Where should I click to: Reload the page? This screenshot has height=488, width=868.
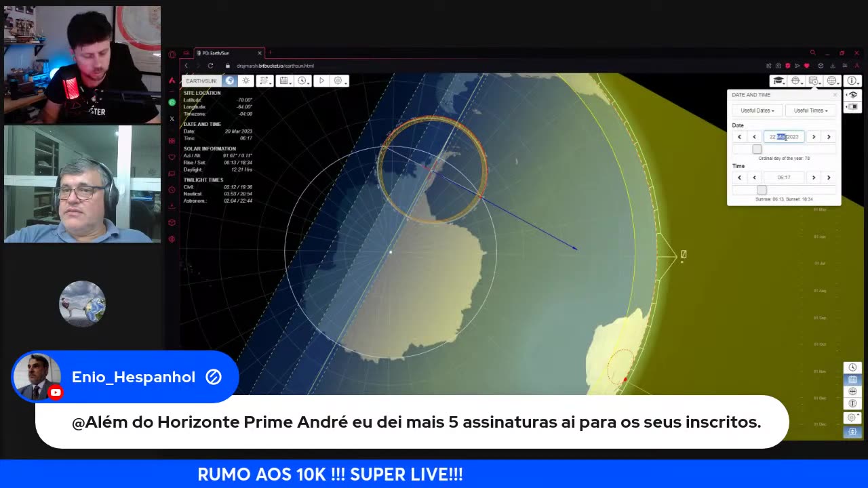click(x=210, y=66)
